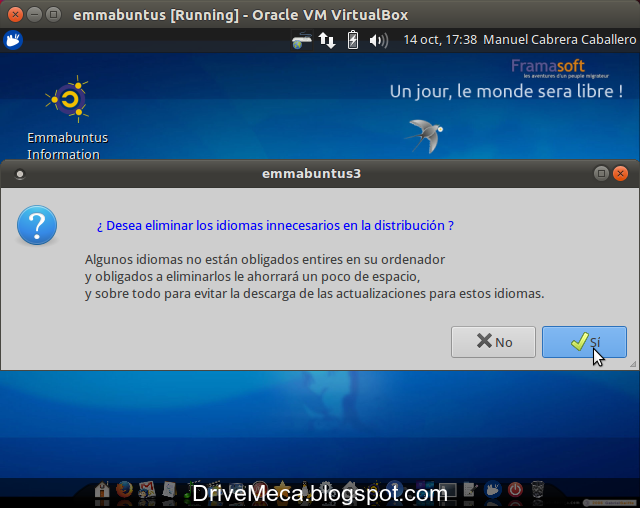Click No to keep all languages
The height and width of the screenshot is (508, 640).
click(493, 342)
